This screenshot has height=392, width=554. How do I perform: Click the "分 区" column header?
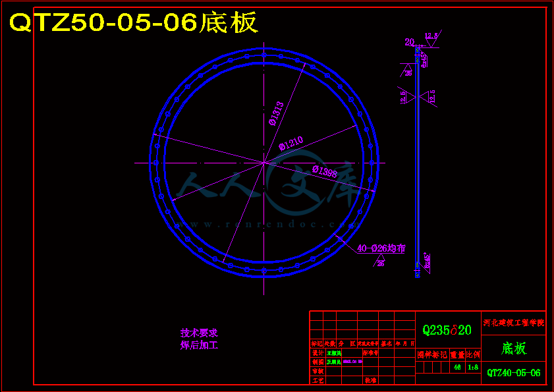click(x=347, y=343)
